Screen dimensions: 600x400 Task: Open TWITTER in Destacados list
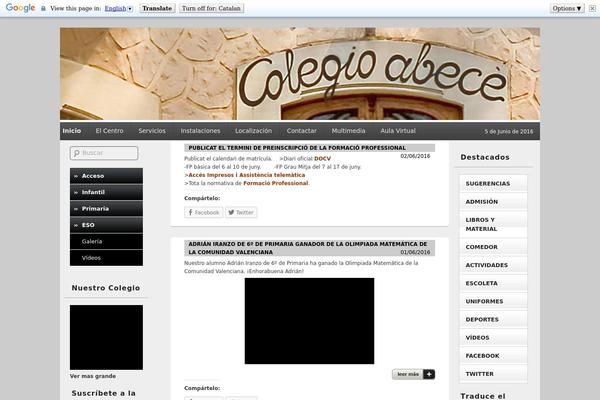click(493, 374)
